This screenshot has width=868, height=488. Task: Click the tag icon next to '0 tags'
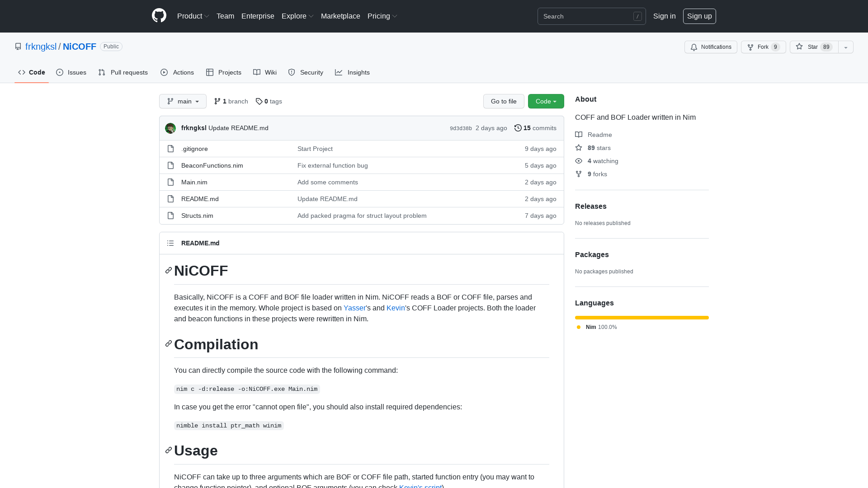(x=259, y=101)
